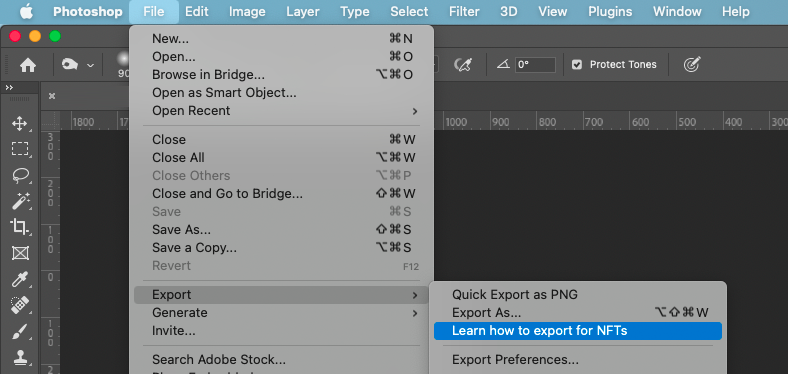
Task: Click the airbrush pressure icon
Action: 462,65
